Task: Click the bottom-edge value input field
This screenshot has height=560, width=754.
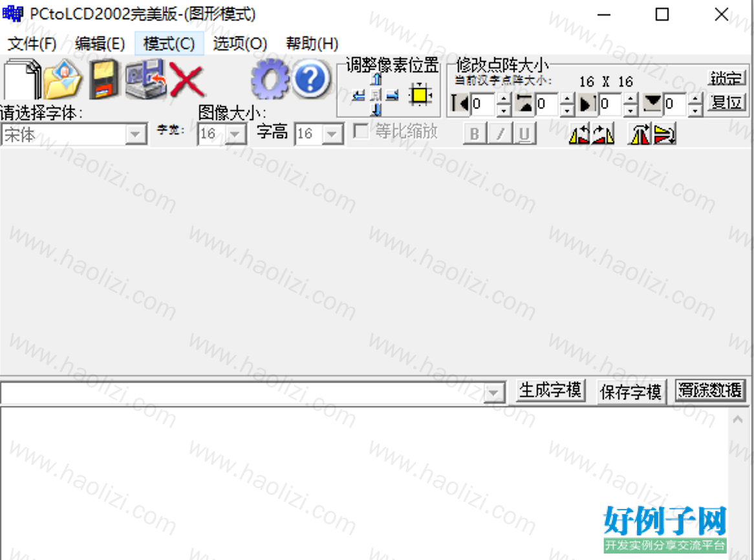Action: 675,104
